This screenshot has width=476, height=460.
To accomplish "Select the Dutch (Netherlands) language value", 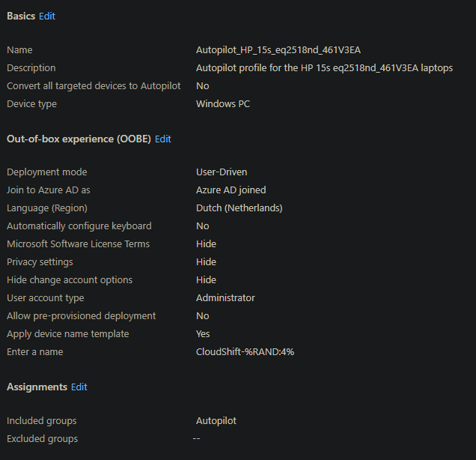I will [239, 208].
